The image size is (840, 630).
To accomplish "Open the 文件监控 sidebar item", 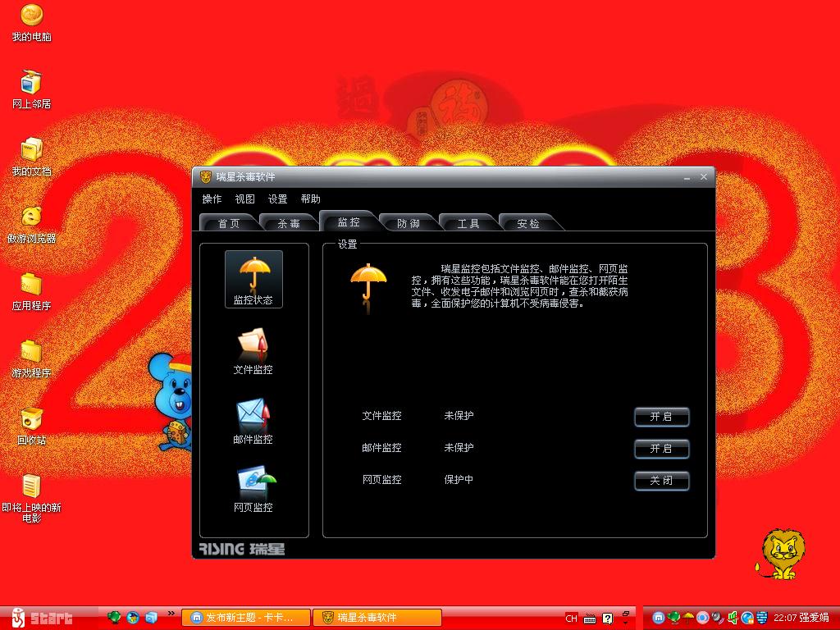I will (253, 351).
